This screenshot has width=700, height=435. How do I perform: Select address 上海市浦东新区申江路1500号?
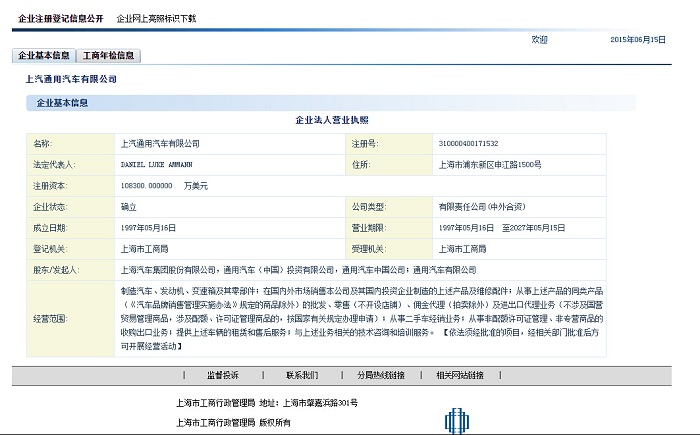[490, 164]
